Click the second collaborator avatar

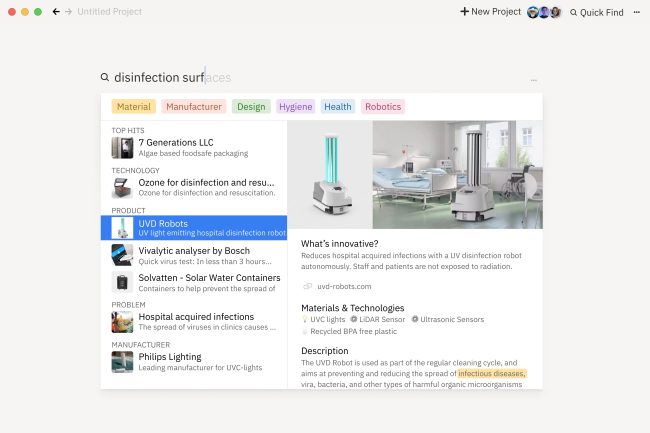544,12
